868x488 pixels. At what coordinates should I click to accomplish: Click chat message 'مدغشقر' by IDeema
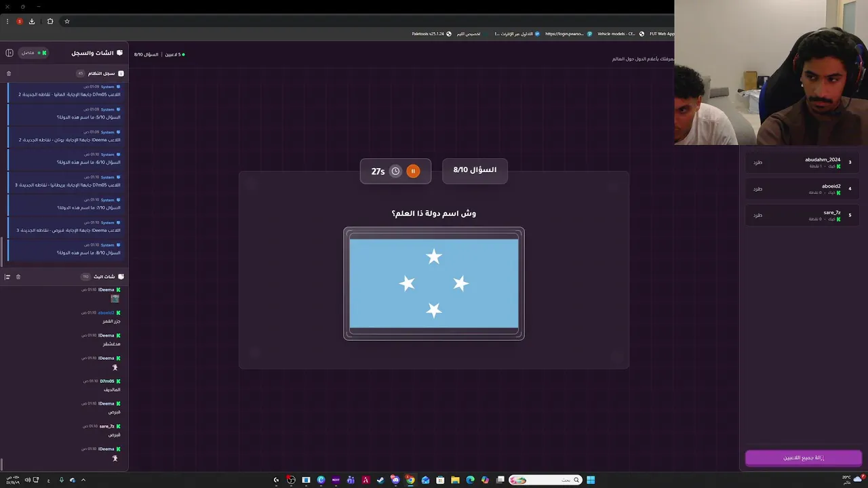112,344
